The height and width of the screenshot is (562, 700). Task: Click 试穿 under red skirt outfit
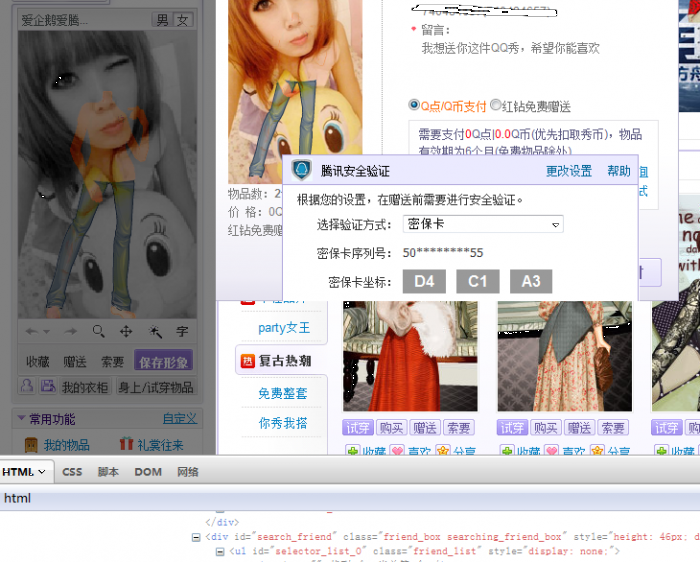click(358, 428)
